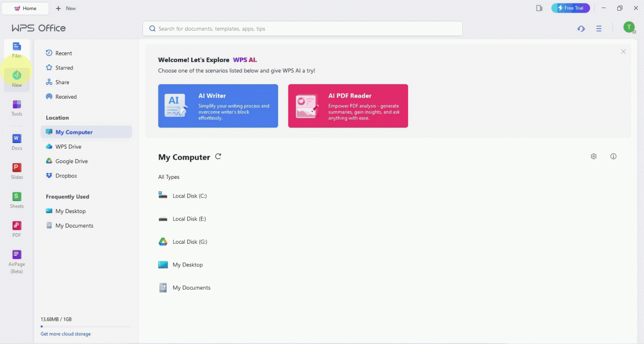The image size is (644, 344).
Task: Show Starred files
Action: pos(86,67)
